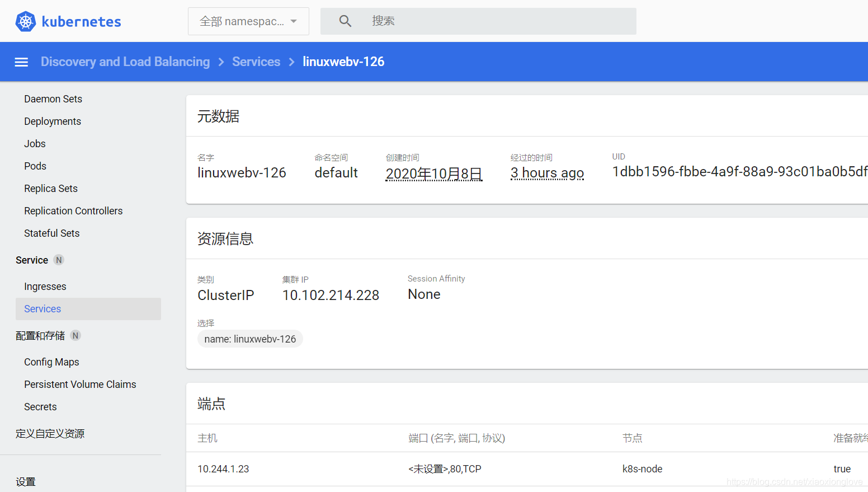This screenshot has height=492, width=868.
Task: Select Services in the sidebar
Action: click(42, 308)
